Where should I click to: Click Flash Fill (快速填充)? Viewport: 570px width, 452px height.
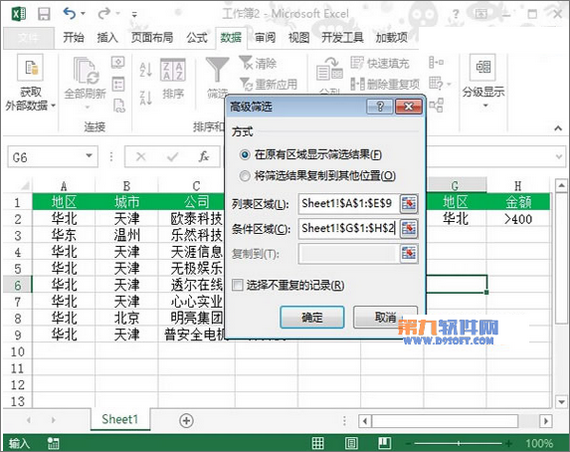(x=380, y=63)
